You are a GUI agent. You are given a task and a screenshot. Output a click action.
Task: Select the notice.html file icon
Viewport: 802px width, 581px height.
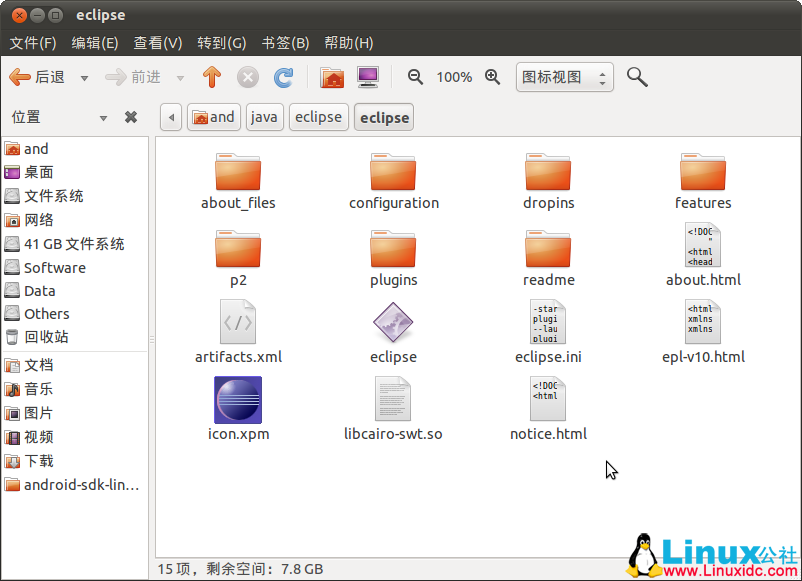[548, 399]
